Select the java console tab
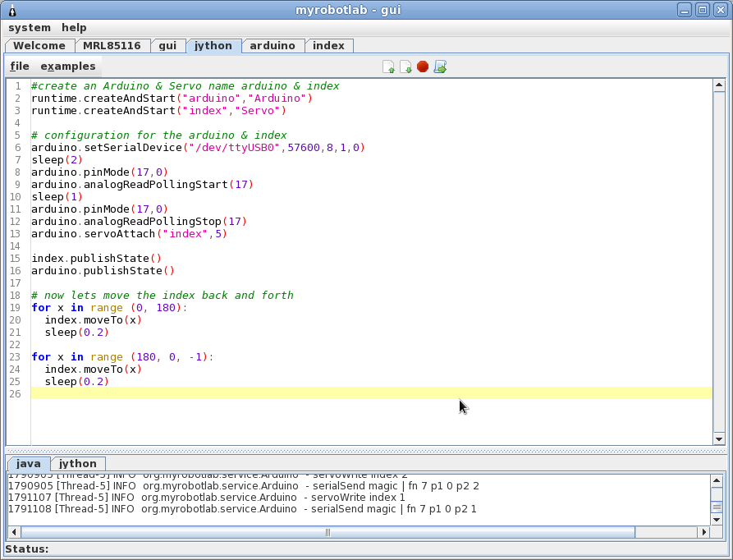This screenshot has height=560, width=733. coord(29,464)
